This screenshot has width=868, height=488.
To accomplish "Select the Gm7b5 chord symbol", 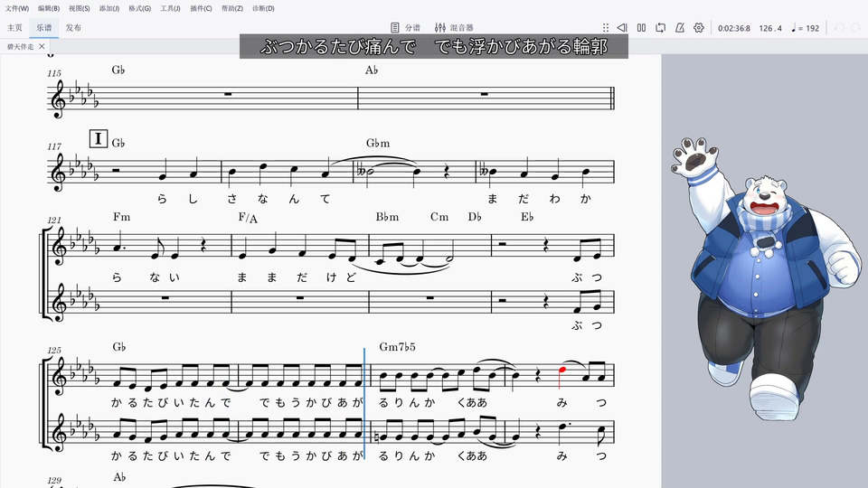I will pyautogui.click(x=397, y=347).
